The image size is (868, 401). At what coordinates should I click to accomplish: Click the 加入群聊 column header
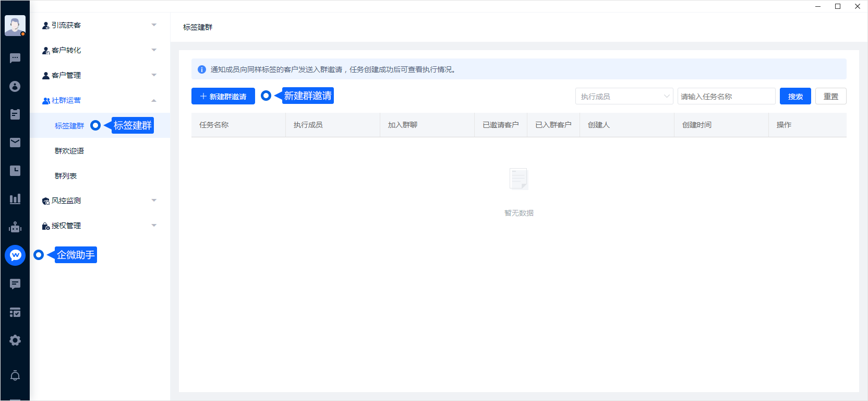click(427, 125)
